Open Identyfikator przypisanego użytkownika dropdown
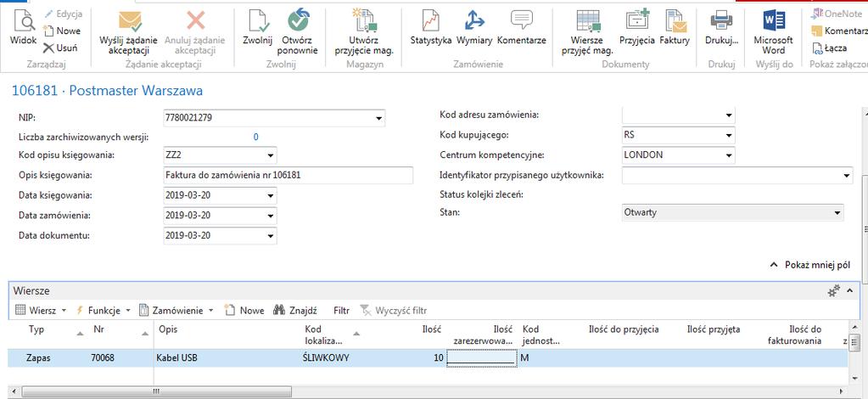 [x=847, y=175]
